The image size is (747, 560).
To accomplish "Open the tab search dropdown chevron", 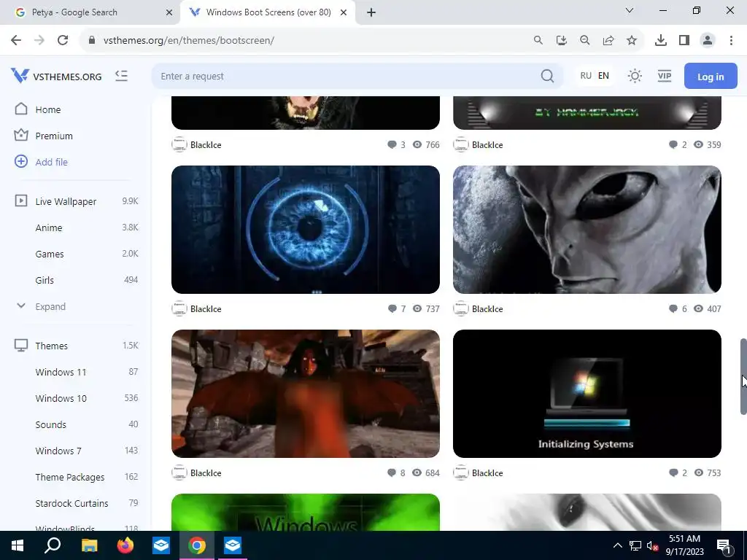I will (629, 10).
